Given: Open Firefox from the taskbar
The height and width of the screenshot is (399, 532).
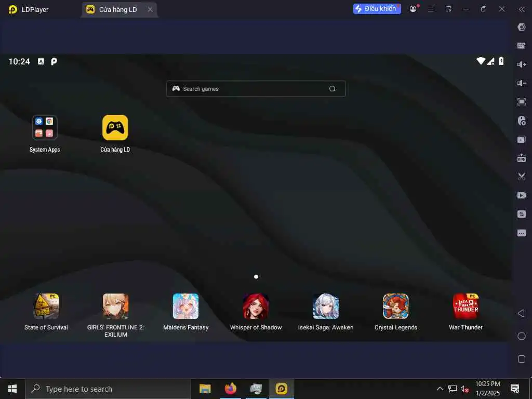Looking at the screenshot, I should [230, 389].
